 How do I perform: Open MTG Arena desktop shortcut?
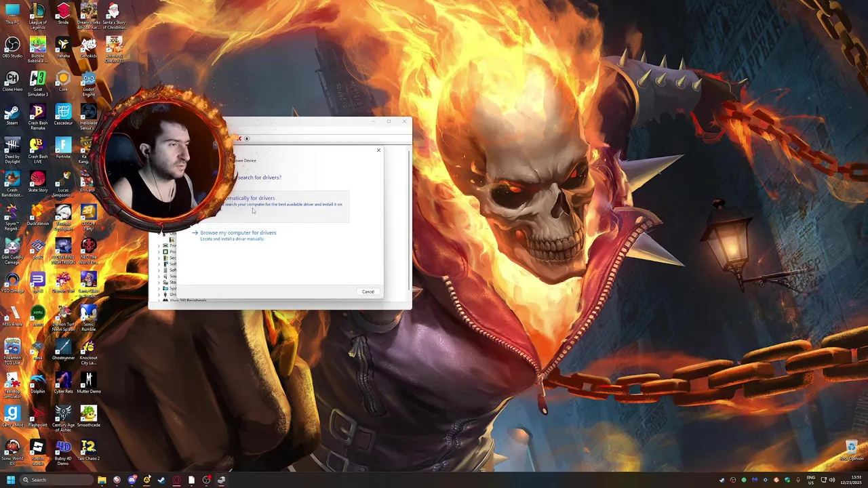click(12, 316)
